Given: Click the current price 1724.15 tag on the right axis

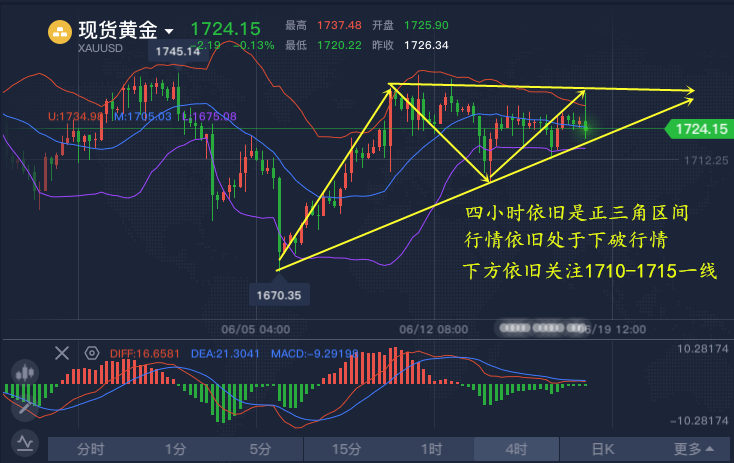Looking at the screenshot, I should (x=699, y=128).
